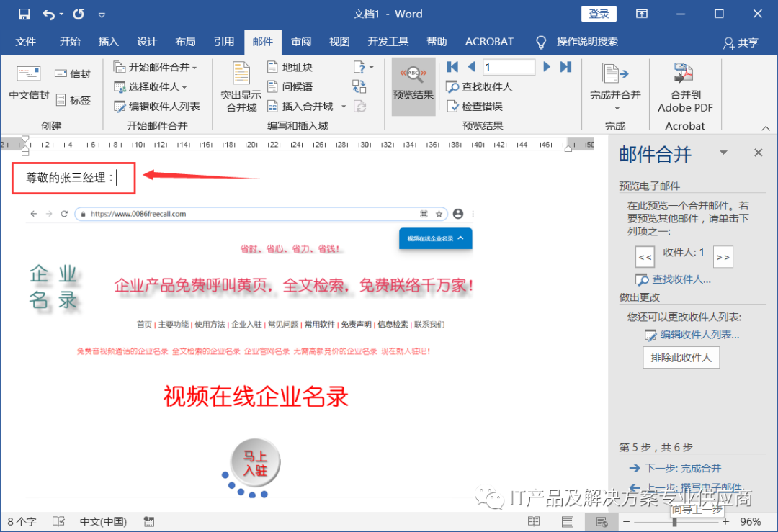Switch to the 设计 ribbon tab
This screenshot has height=532, width=778.
pyautogui.click(x=147, y=42)
